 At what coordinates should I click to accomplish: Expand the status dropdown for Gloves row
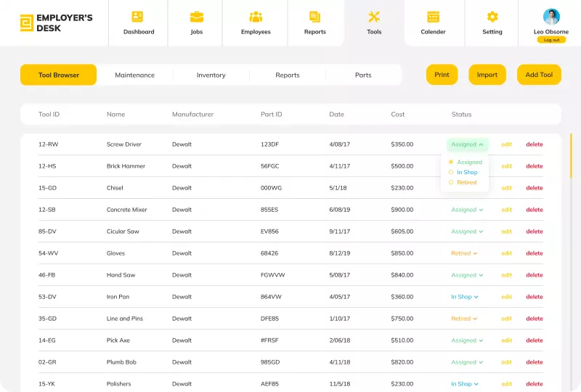pos(465,253)
